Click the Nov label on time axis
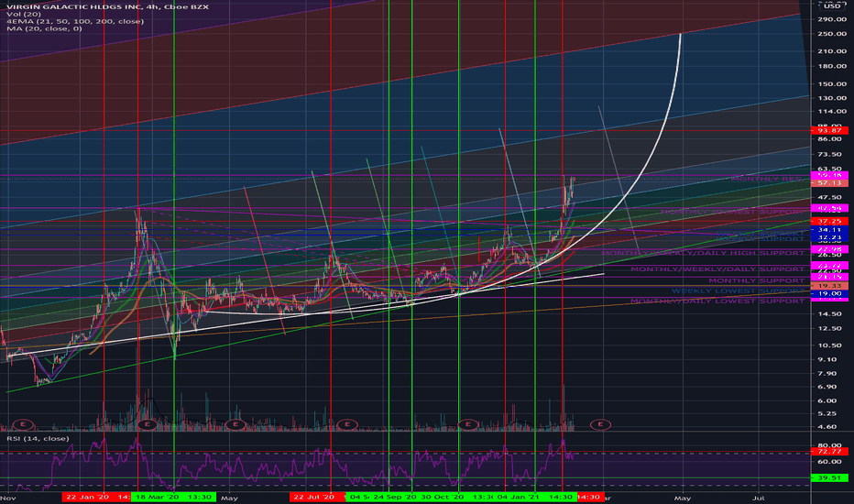The height and width of the screenshot is (504, 854). click(8, 498)
